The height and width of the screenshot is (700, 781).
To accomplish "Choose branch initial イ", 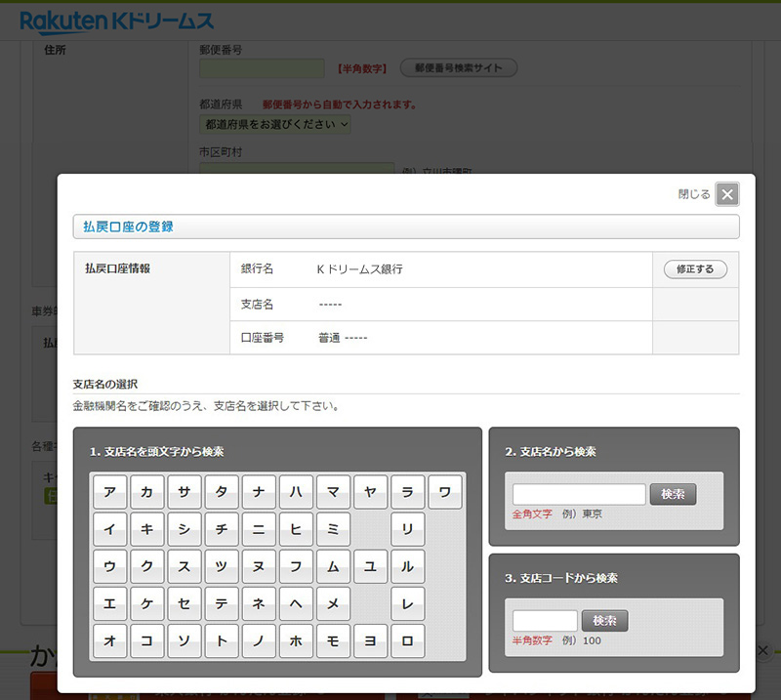I will pos(110,529).
